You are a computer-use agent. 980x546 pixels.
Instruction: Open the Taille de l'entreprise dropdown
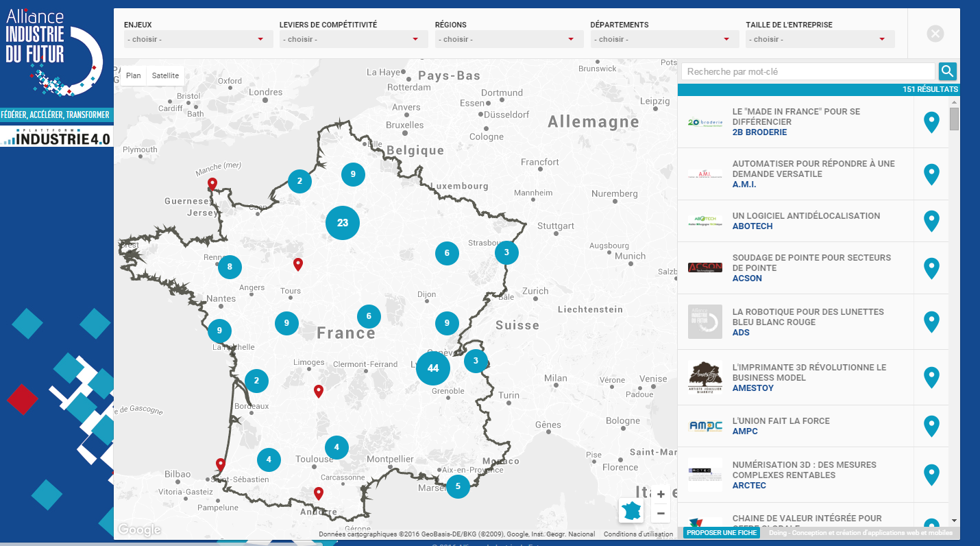(820, 39)
